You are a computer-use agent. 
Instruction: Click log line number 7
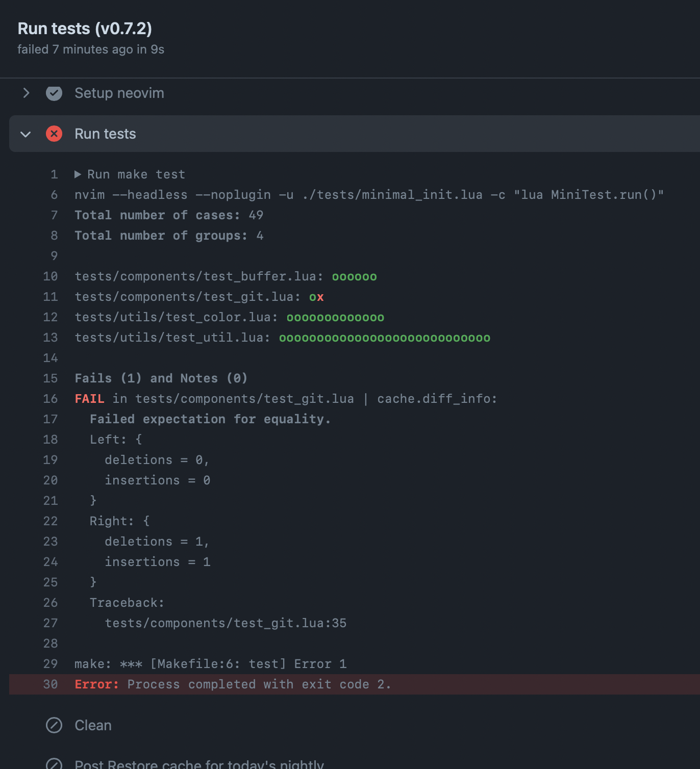coord(54,215)
